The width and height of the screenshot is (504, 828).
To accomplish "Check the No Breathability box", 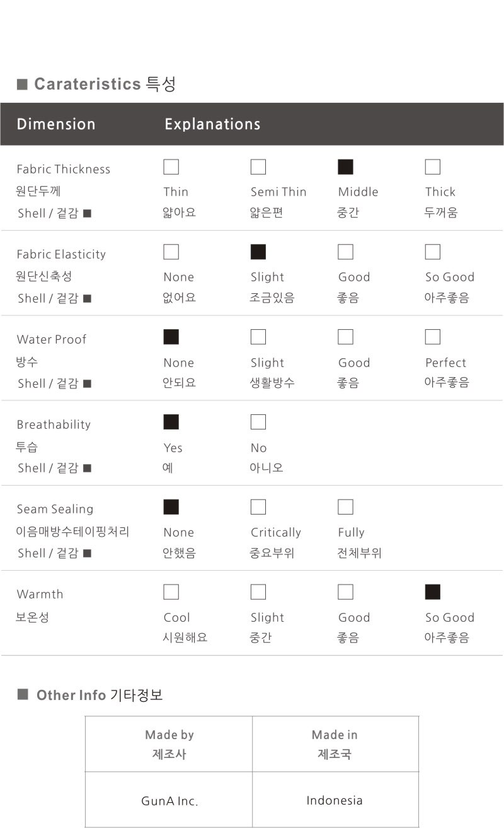I will [258, 422].
